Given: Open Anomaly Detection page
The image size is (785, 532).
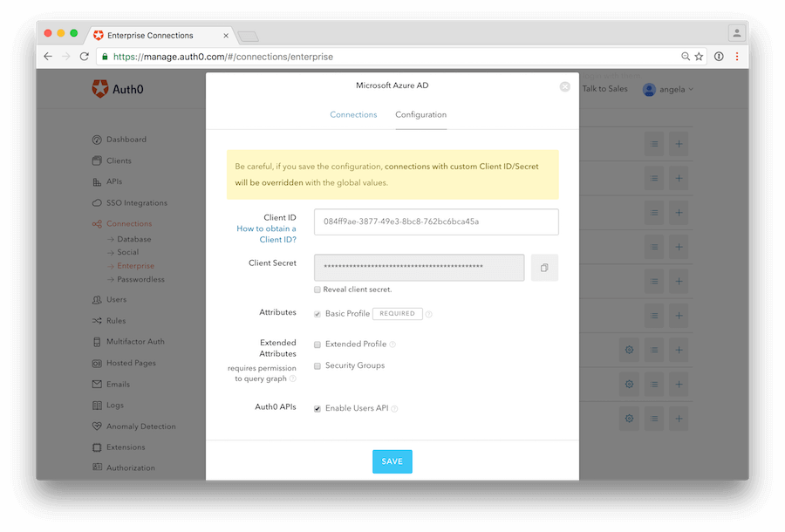Looking at the screenshot, I should (133, 426).
